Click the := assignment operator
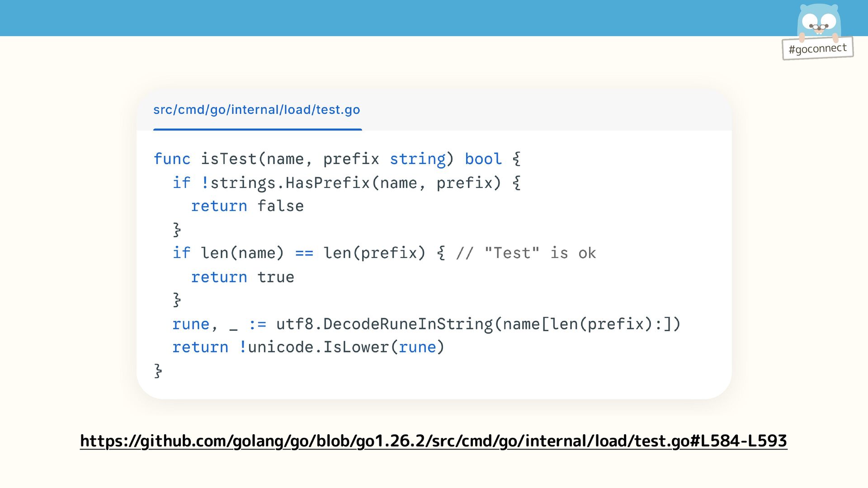Viewport: 868px width, 488px height. click(257, 324)
